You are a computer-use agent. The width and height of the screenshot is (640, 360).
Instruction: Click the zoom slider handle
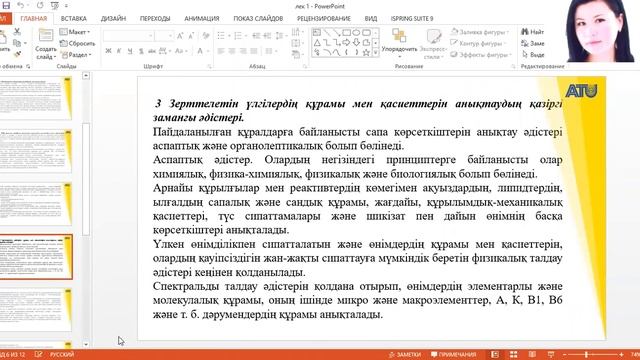click(586, 354)
